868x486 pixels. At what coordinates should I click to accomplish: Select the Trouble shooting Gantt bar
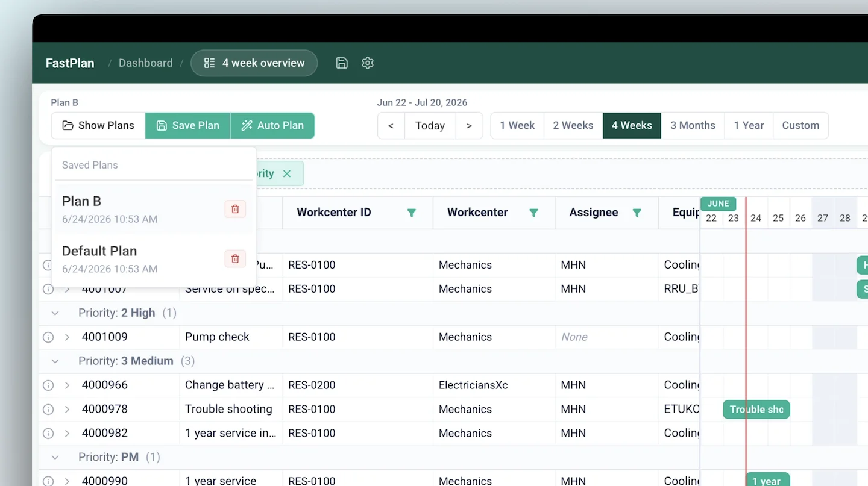coord(756,410)
